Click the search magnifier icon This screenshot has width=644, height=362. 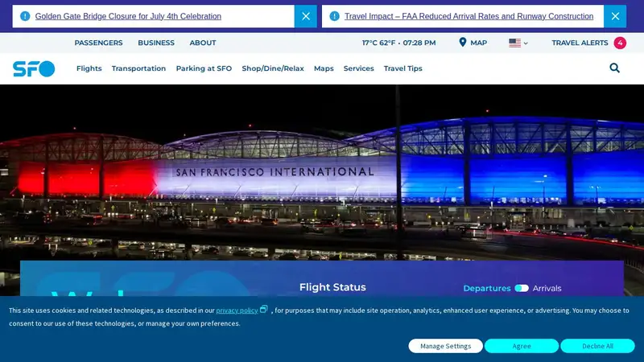pyautogui.click(x=614, y=68)
